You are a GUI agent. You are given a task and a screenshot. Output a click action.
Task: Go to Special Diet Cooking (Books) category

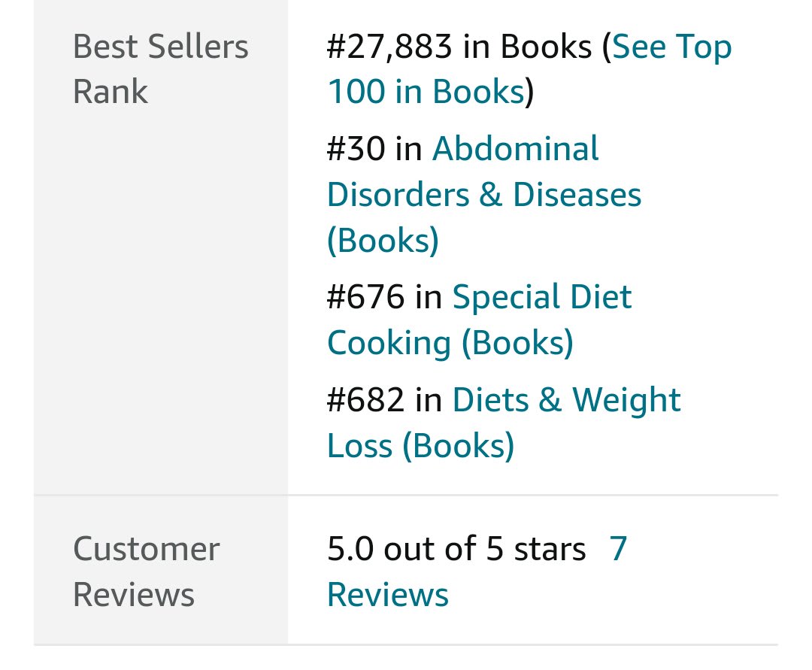[479, 320]
